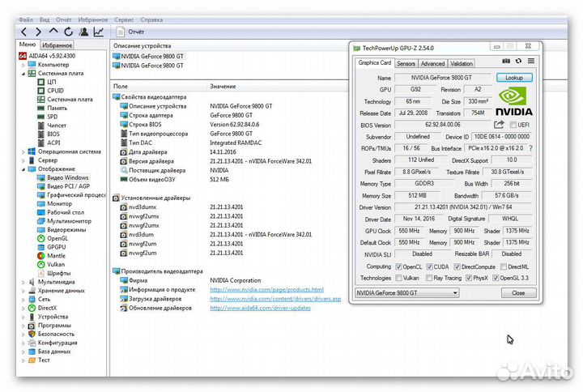This screenshot has width=583, height=392.
Task: Click the BIOS export share icon
Action: pos(499,125)
